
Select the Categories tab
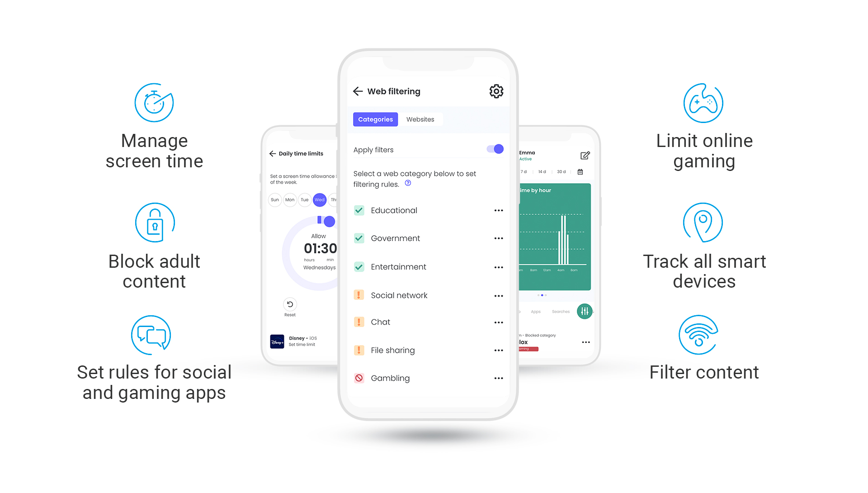point(375,119)
